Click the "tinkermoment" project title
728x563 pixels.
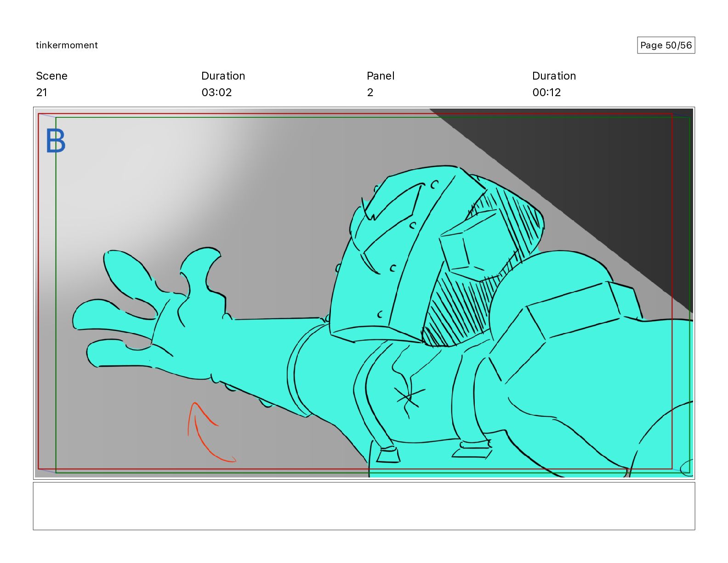coord(67,45)
